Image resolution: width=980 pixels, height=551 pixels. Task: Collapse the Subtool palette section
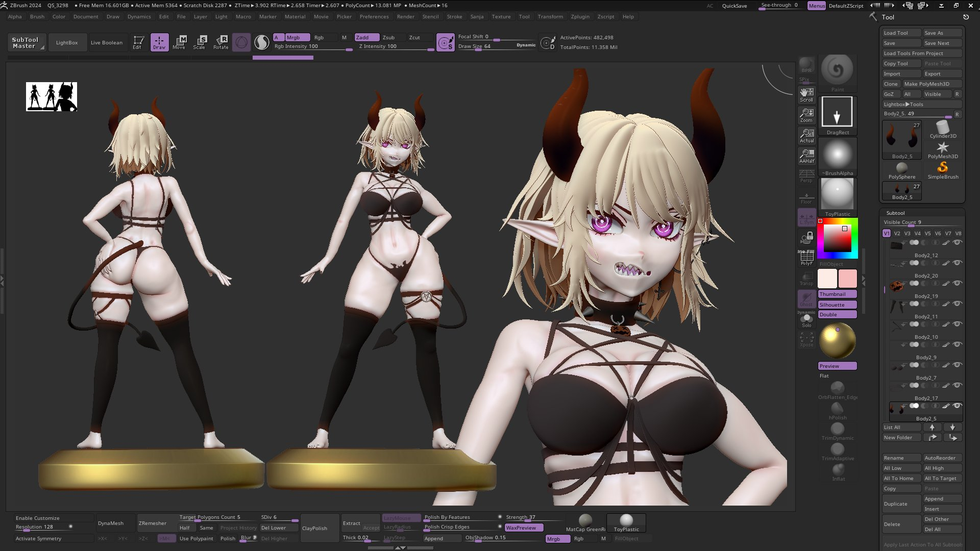(x=895, y=213)
